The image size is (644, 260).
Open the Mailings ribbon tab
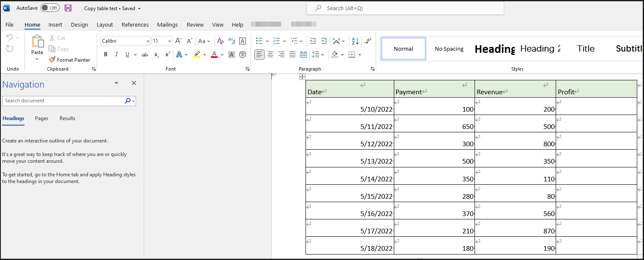[167, 25]
